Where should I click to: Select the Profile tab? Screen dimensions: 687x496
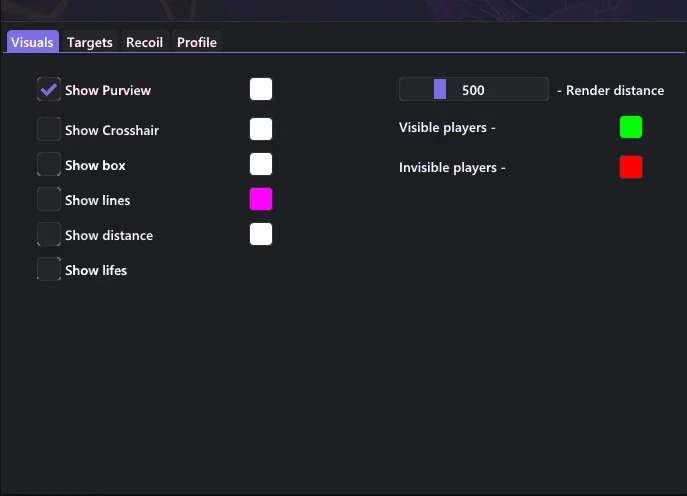(x=197, y=42)
